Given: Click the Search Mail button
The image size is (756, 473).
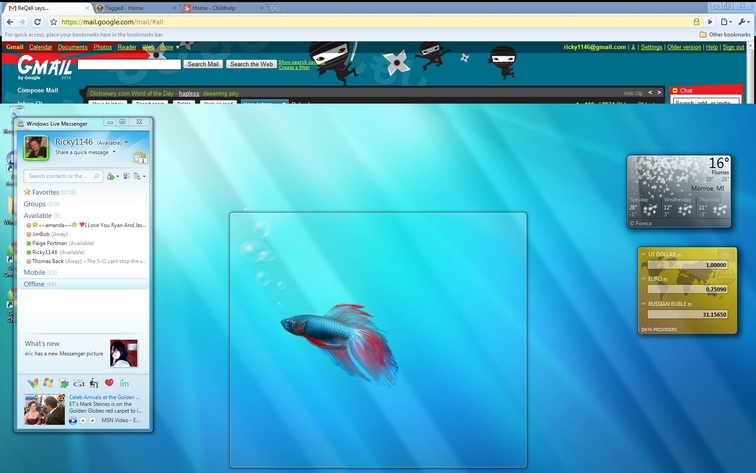Looking at the screenshot, I should 203,64.
